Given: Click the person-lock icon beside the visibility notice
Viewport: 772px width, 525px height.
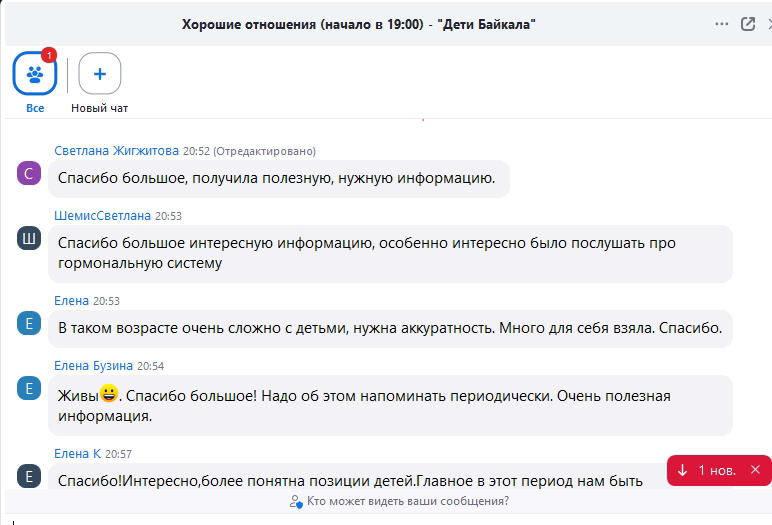Looking at the screenshot, I should 295,501.
